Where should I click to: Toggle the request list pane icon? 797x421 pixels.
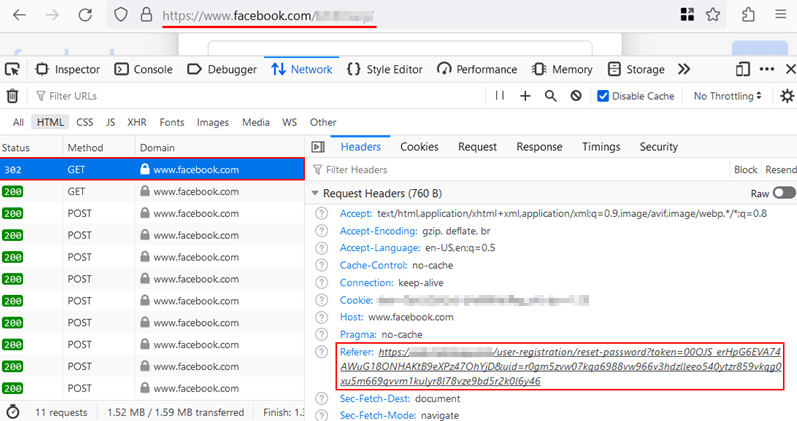click(318, 147)
